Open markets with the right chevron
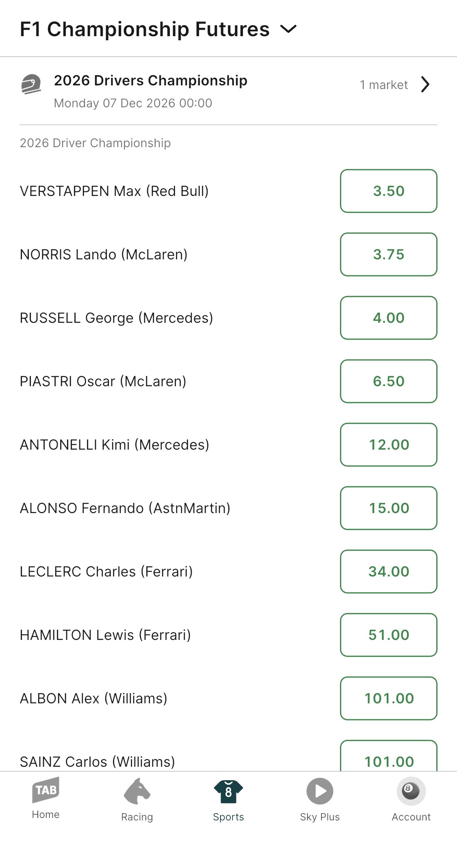Image resolution: width=457 pixels, height=868 pixels. pyautogui.click(x=425, y=85)
